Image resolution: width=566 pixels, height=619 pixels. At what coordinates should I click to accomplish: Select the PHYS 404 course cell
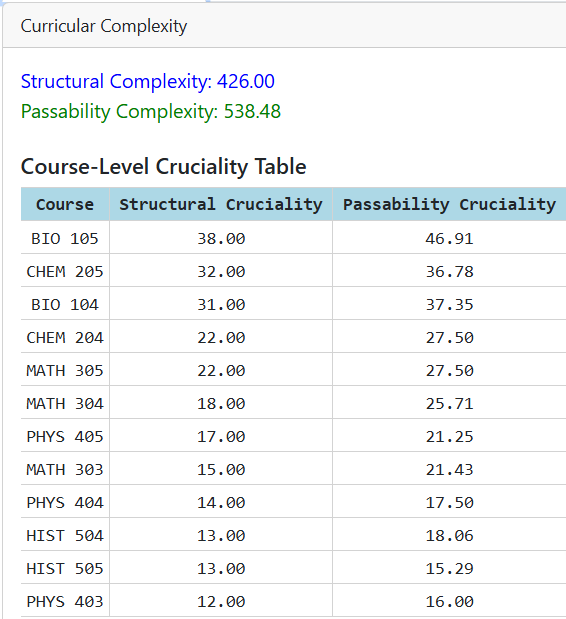coord(65,503)
